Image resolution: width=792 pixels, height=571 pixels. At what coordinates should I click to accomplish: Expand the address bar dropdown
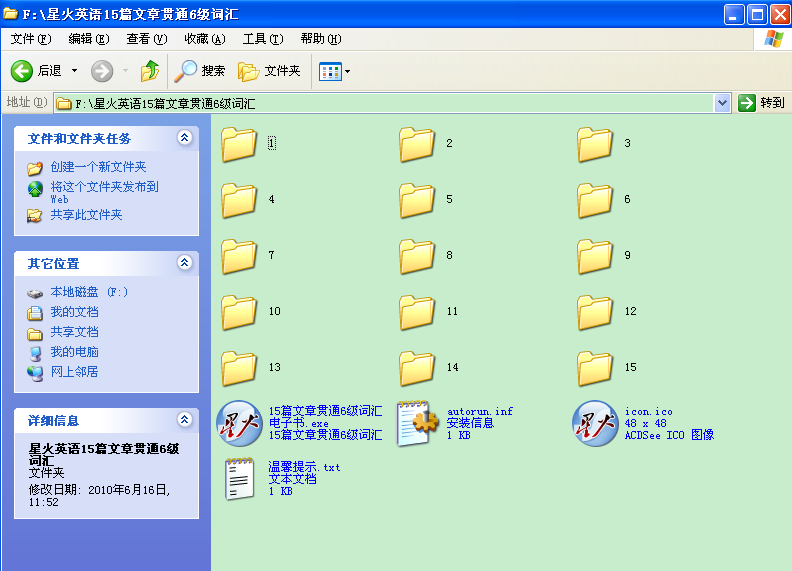[722, 103]
